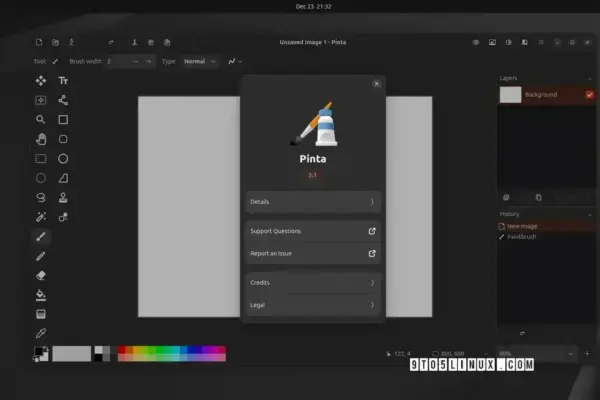Decrease brush width with minus button
Screen dimensions: 600x400
pos(135,61)
